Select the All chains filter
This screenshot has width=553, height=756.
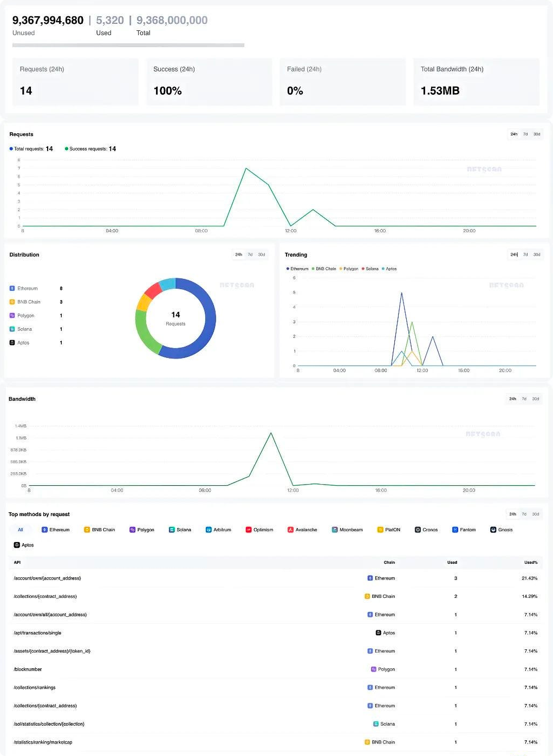pyautogui.click(x=21, y=530)
